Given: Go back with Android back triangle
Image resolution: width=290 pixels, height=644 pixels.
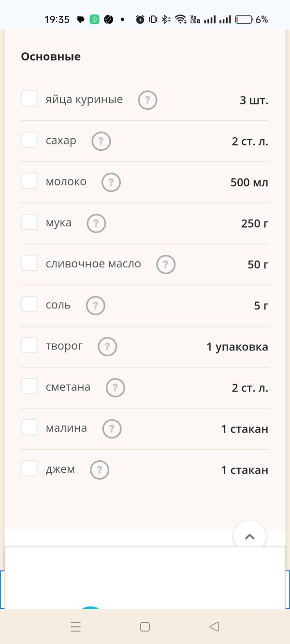Looking at the screenshot, I should (x=214, y=627).
